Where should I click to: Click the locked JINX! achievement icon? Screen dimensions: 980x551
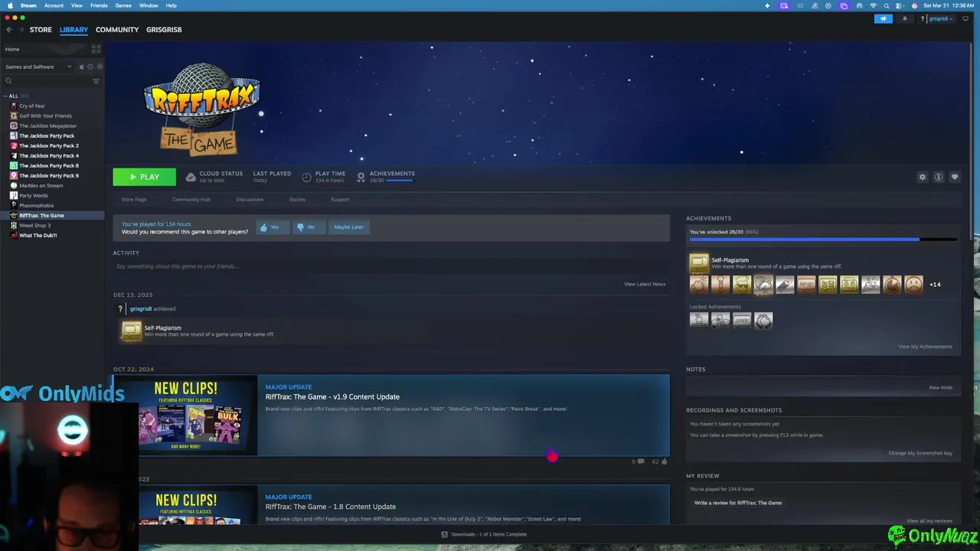(x=742, y=321)
